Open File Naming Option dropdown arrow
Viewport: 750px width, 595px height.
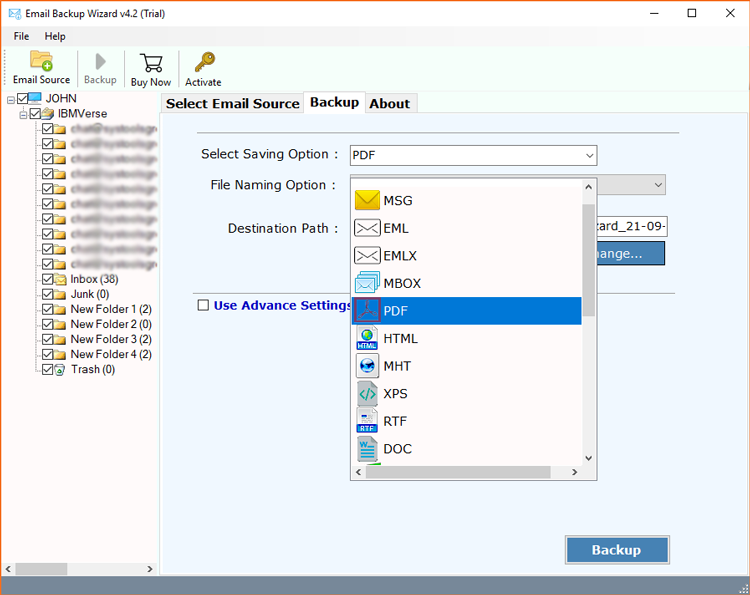[658, 185]
